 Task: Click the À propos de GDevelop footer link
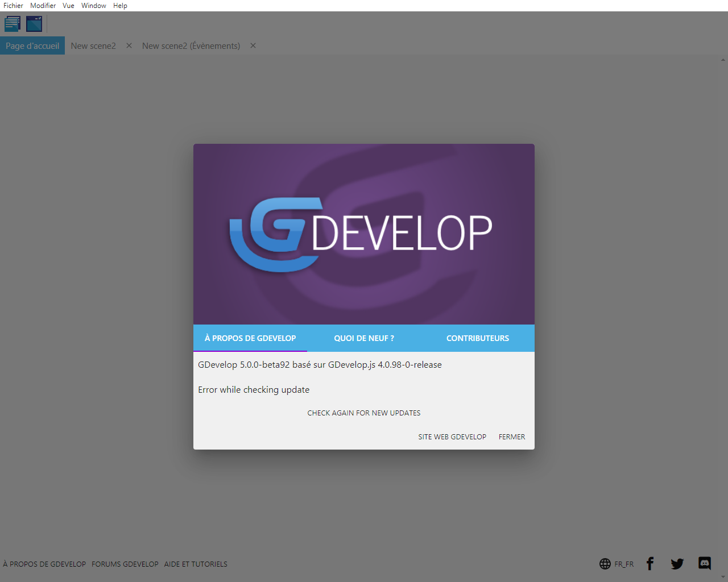coord(44,564)
